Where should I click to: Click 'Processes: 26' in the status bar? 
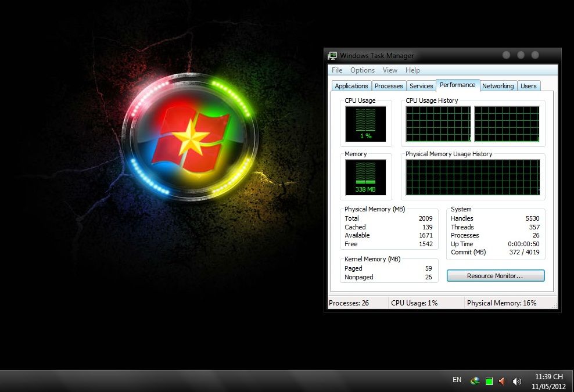coord(349,303)
